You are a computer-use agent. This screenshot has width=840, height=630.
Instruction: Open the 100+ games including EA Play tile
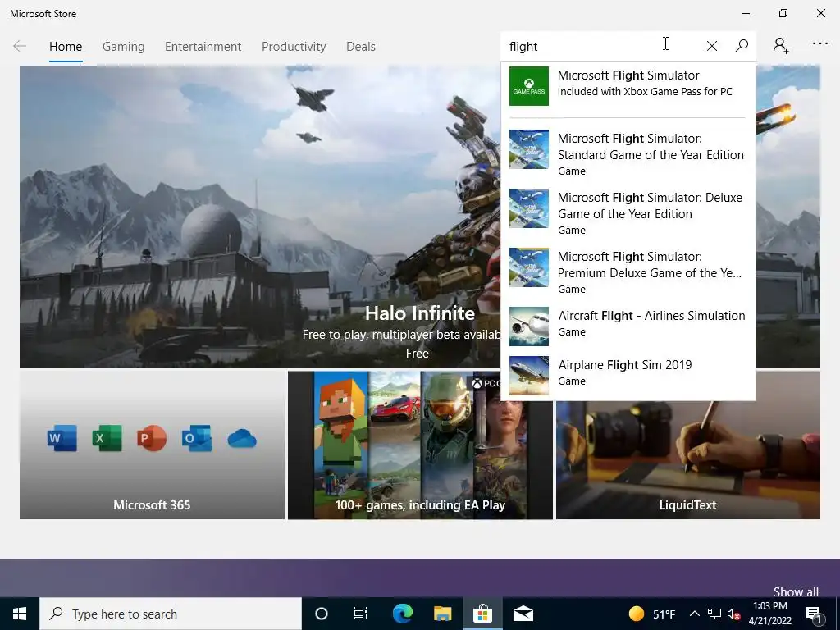[x=420, y=445]
